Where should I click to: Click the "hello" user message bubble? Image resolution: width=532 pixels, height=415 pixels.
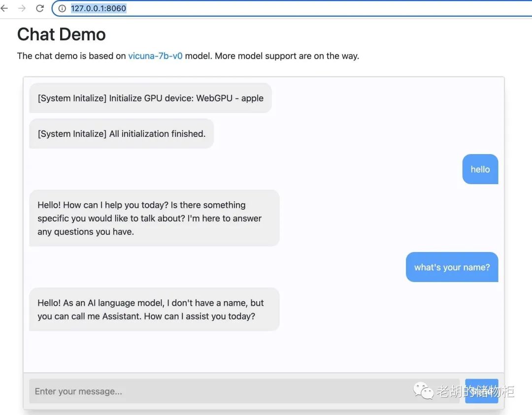[480, 169]
